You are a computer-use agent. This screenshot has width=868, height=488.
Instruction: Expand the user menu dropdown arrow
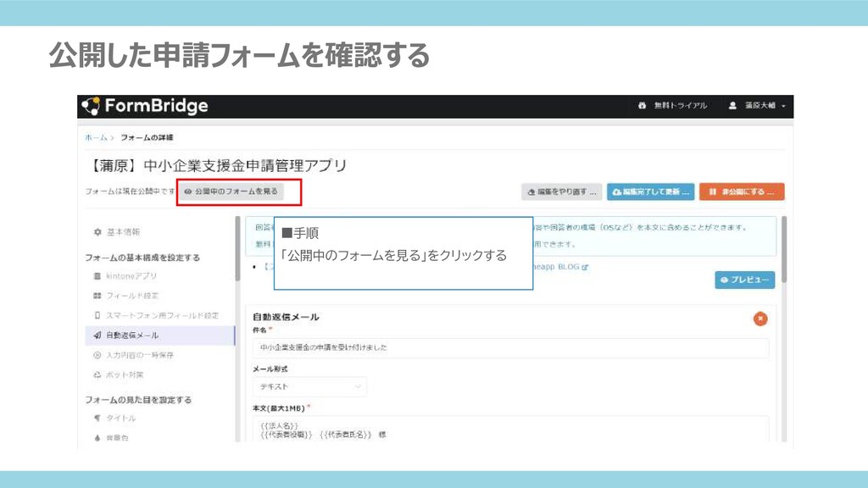click(783, 106)
